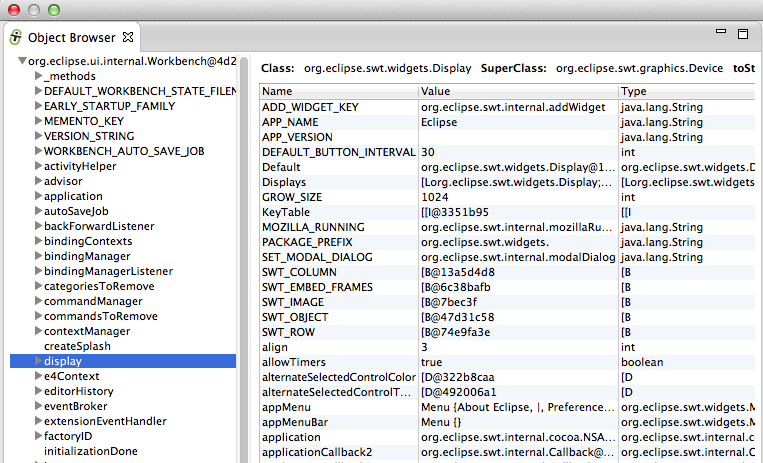Image resolution: width=763 pixels, height=463 pixels.
Task: Select initializationDone tree item
Action: tap(91, 451)
